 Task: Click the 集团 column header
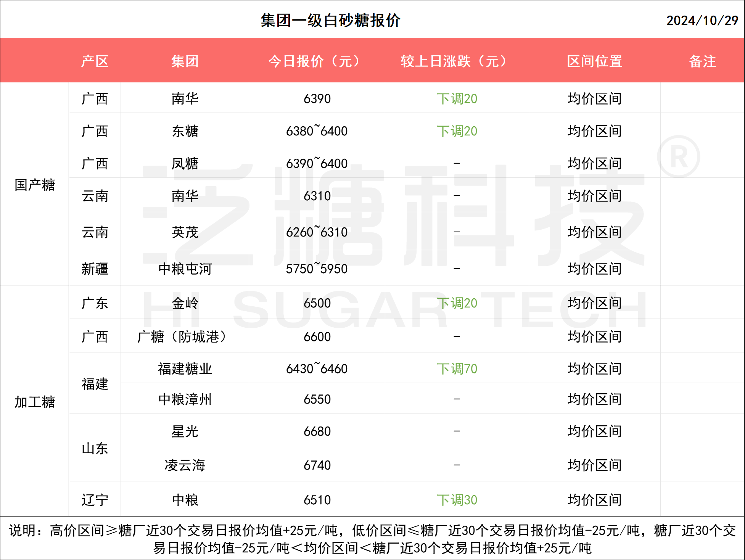coord(185,61)
